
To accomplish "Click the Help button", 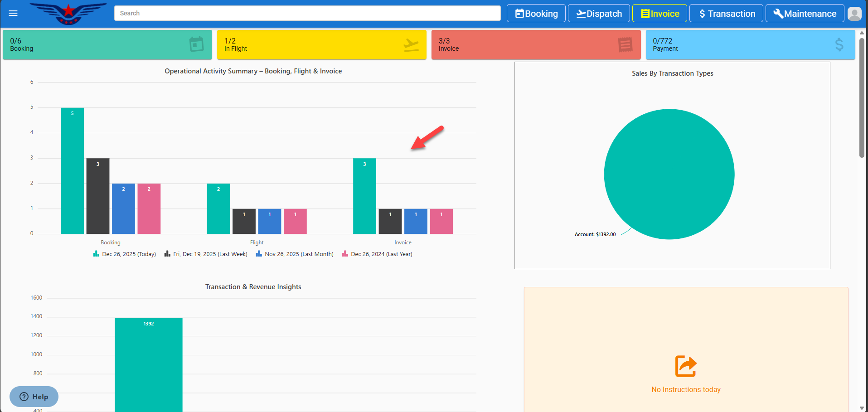I will [34, 397].
